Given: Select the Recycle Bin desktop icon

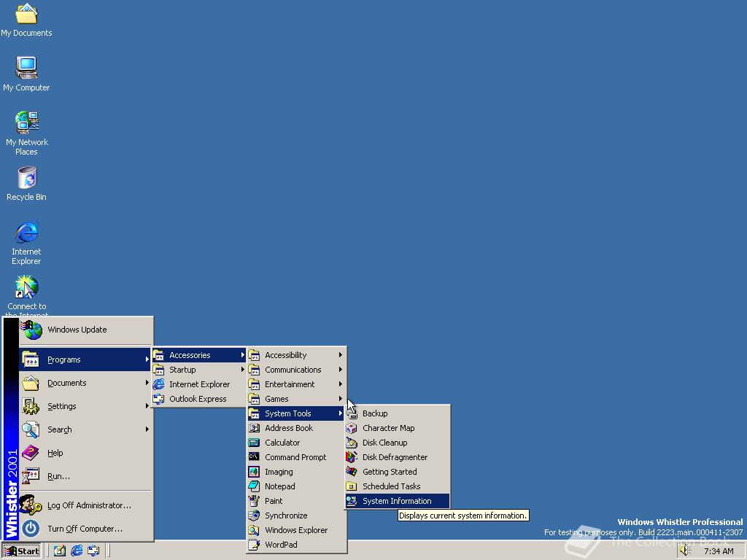Looking at the screenshot, I should click(x=26, y=183).
